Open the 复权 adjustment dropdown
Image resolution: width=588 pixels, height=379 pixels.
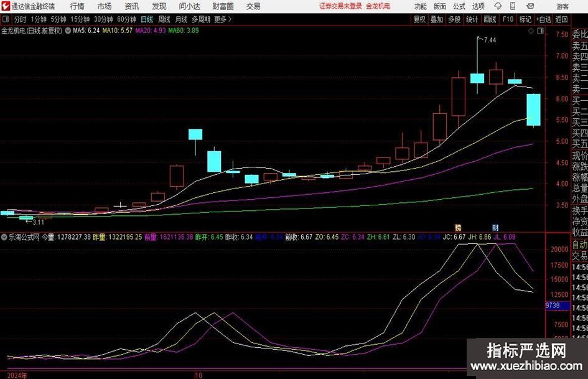[x=419, y=19]
